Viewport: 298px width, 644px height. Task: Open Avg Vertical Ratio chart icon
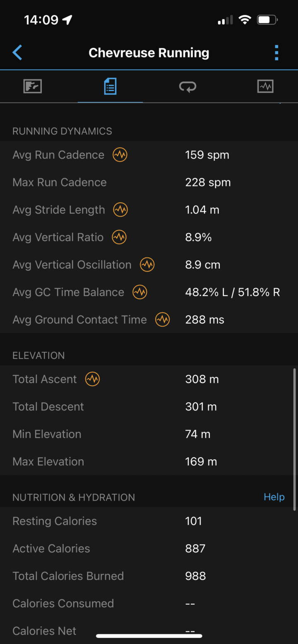119,237
